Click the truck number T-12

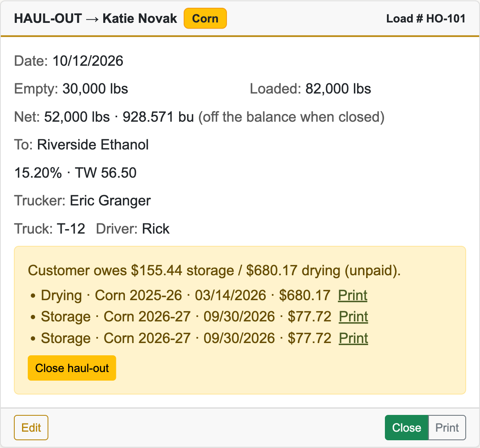tap(71, 229)
